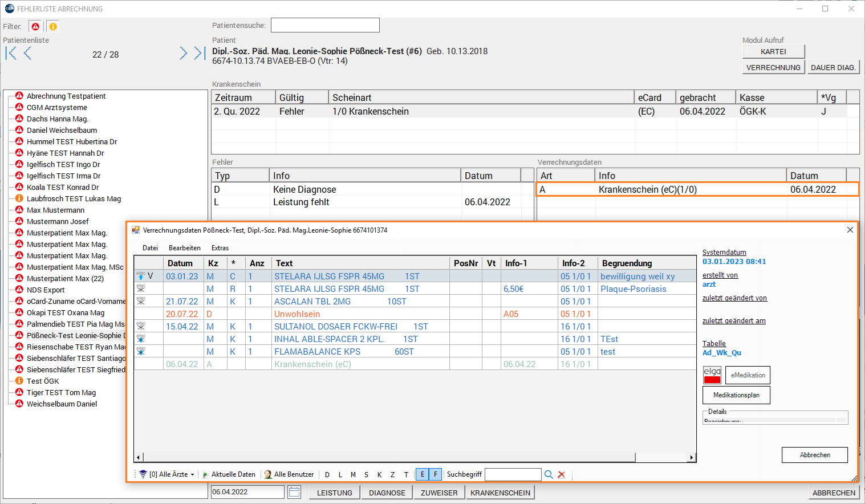Toggle the yellow info filter icon

(52, 27)
